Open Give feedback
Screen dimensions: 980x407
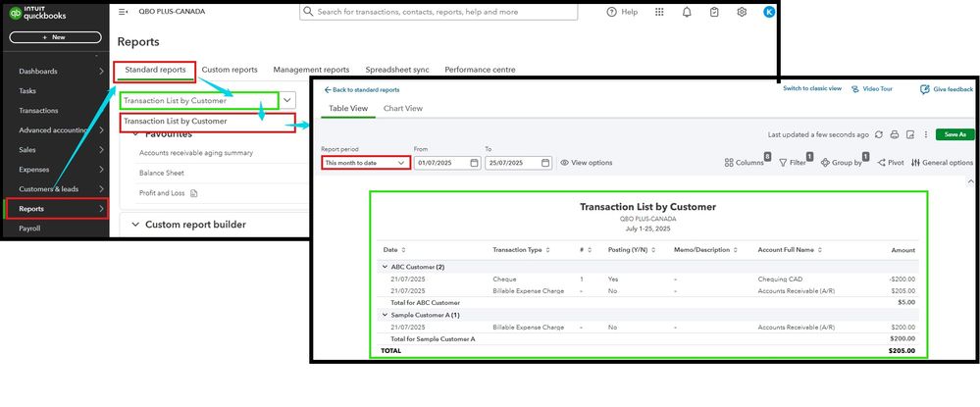click(947, 89)
